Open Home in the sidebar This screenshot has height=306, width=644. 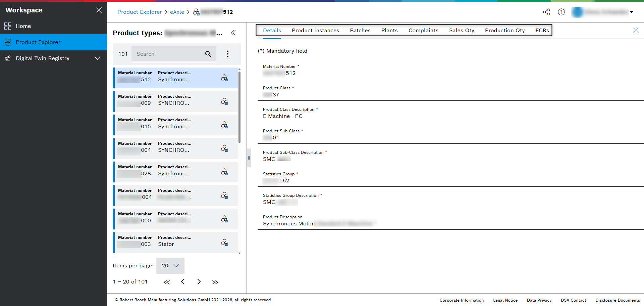pos(54,26)
